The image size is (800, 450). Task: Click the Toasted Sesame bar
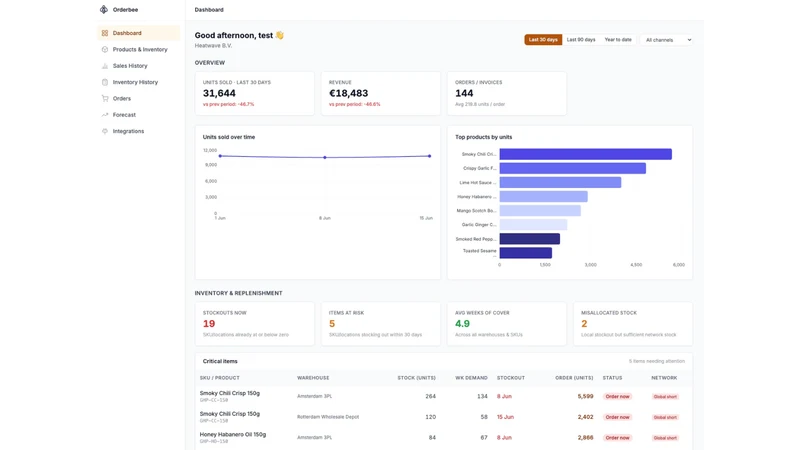point(526,253)
